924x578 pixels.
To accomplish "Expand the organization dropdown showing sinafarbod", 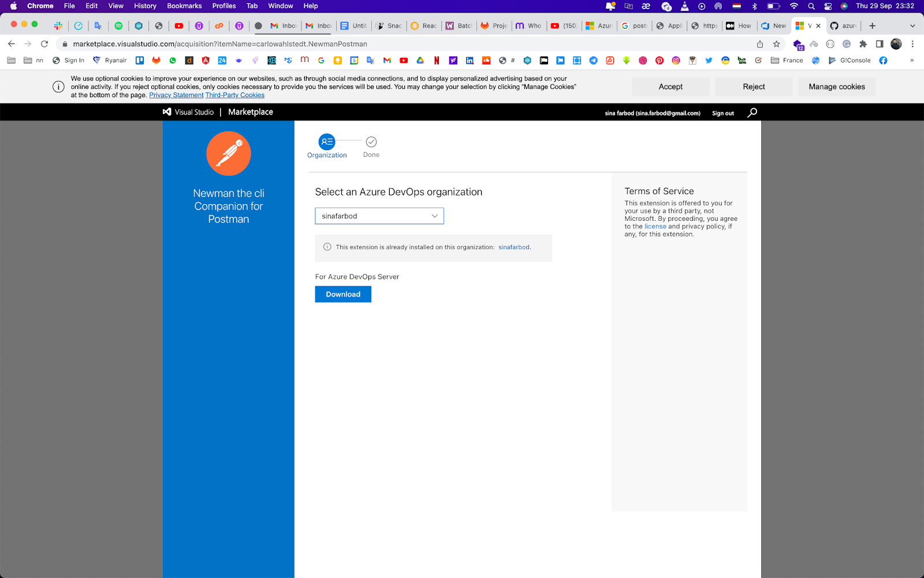I will (x=379, y=216).
